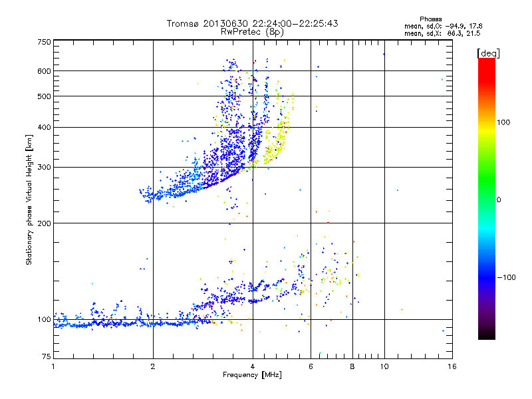
Task: Click the 'Frequency [MHz]' axis title
Action: pos(252,375)
